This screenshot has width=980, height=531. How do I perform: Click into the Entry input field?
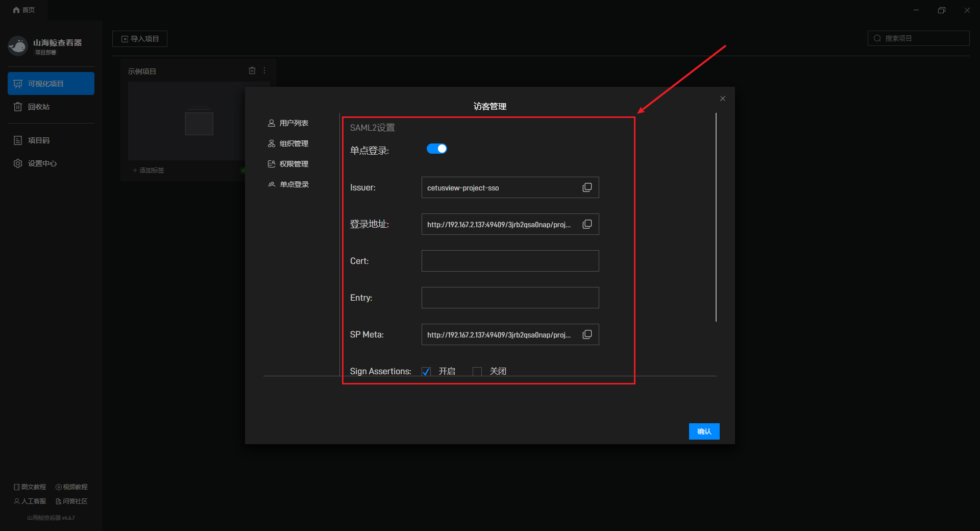(x=510, y=298)
